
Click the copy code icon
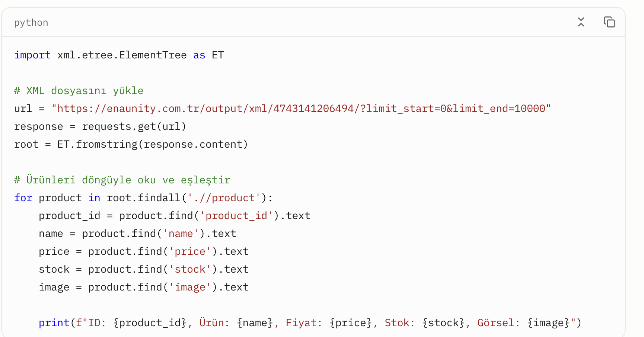tap(609, 22)
